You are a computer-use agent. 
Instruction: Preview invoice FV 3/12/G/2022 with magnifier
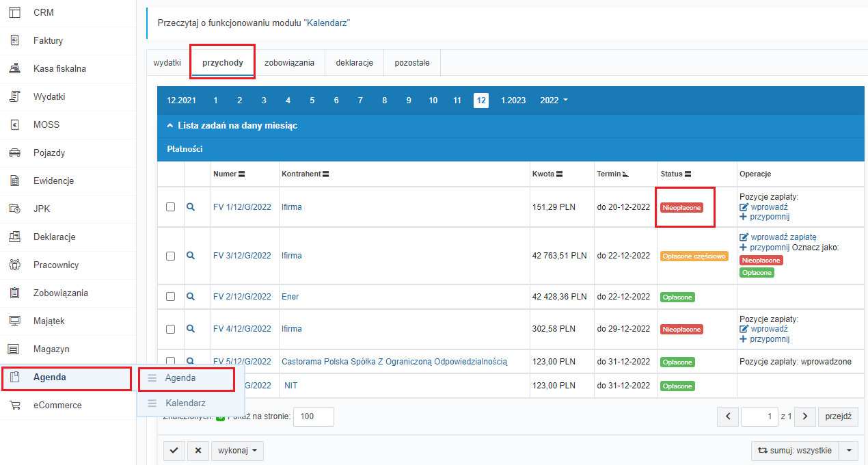tap(191, 255)
